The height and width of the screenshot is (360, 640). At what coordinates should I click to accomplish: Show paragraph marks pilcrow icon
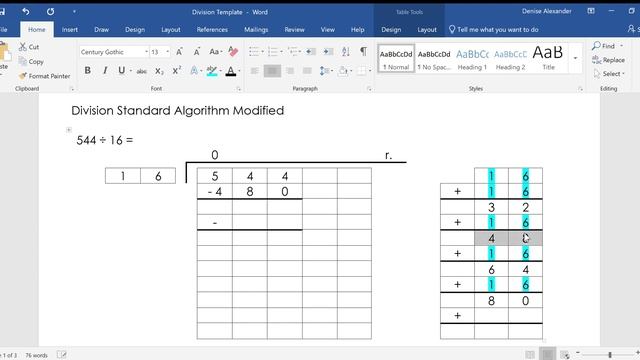(x=363, y=51)
